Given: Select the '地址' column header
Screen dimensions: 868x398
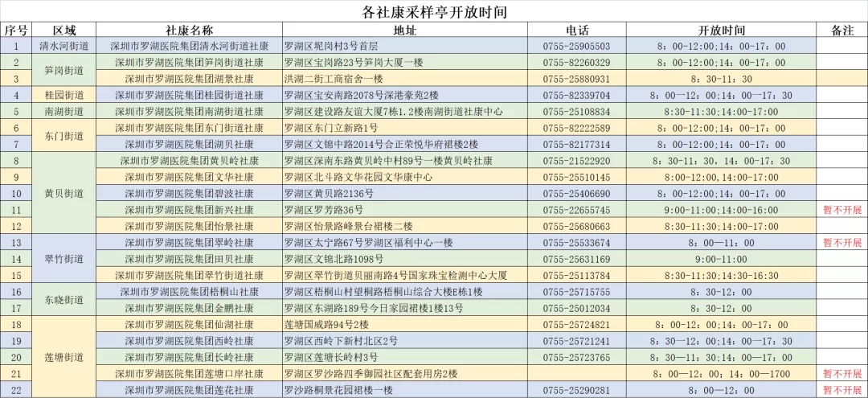Looking at the screenshot, I should (404, 31).
